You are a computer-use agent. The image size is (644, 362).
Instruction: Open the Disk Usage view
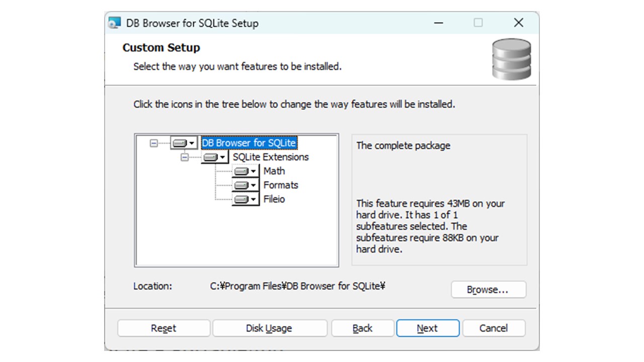click(270, 328)
